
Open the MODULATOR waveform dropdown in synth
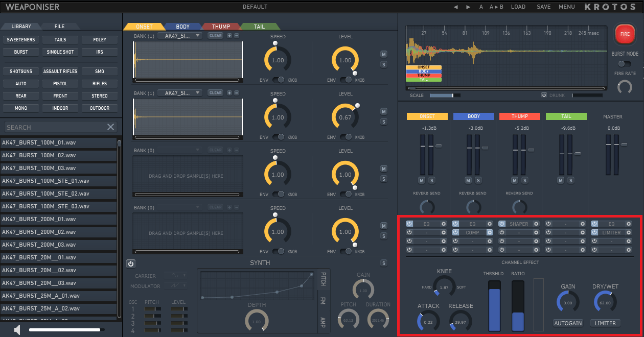point(175,286)
